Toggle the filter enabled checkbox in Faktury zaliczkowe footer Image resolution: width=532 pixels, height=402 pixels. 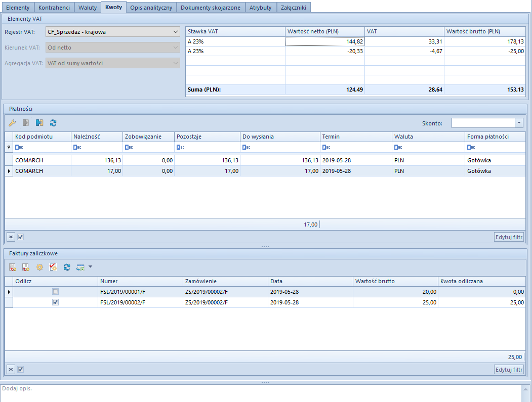point(20,370)
